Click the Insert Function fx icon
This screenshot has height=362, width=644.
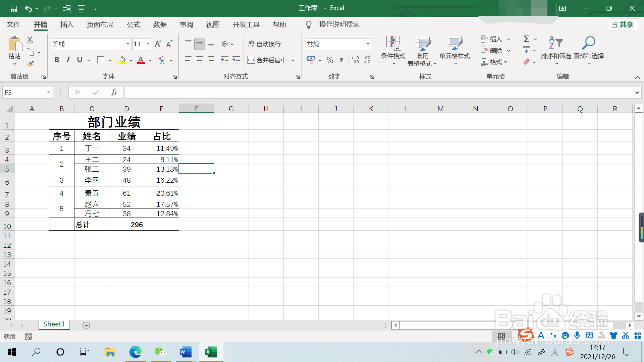[114, 92]
